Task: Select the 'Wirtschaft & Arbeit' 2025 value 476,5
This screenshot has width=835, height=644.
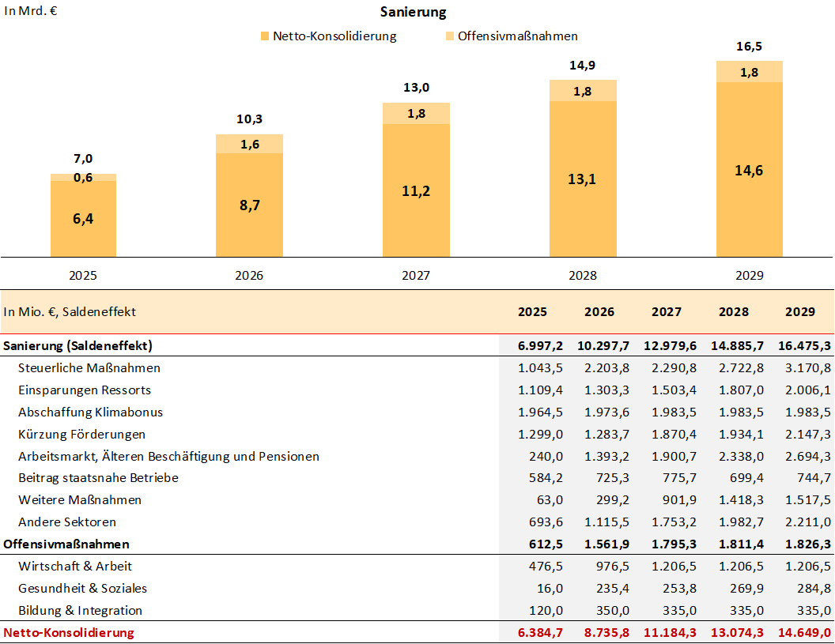Action: pos(546,566)
